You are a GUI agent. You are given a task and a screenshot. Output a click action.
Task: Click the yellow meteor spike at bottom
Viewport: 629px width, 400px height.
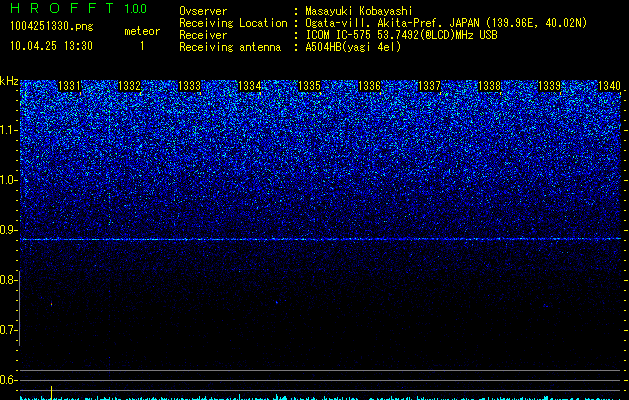(x=51, y=392)
